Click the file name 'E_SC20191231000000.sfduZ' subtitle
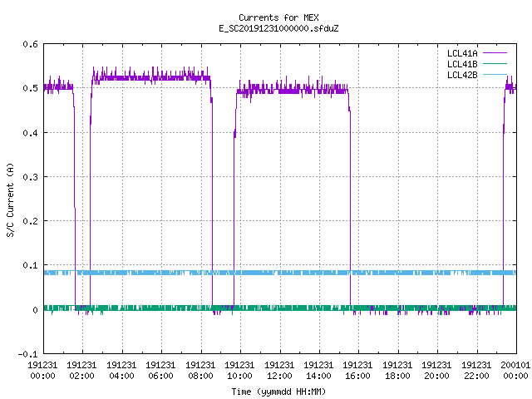The image size is (532, 399). click(x=278, y=28)
